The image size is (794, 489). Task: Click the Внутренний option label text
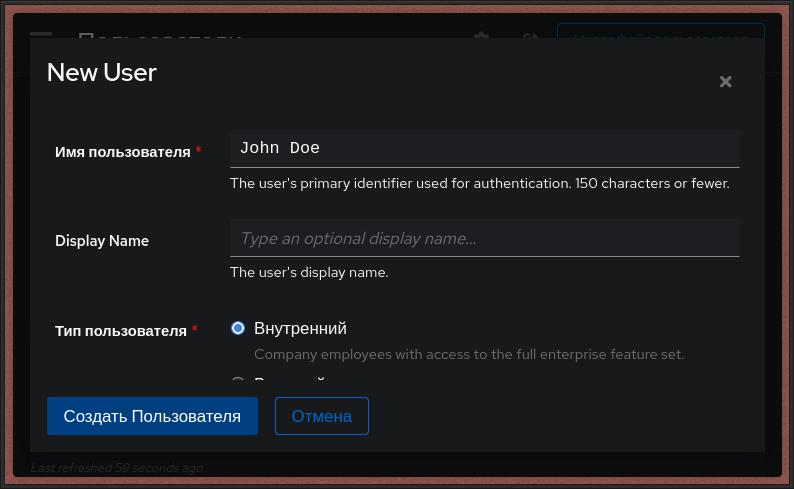click(300, 328)
